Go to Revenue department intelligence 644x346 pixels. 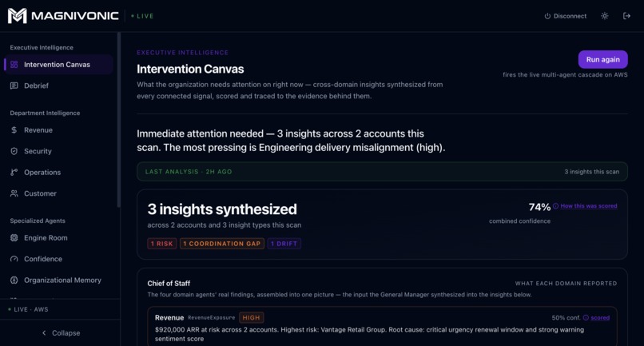pyautogui.click(x=58, y=130)
